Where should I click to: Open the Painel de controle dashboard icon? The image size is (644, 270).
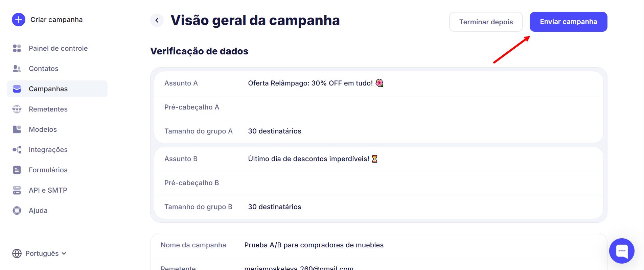pos(17,48)
